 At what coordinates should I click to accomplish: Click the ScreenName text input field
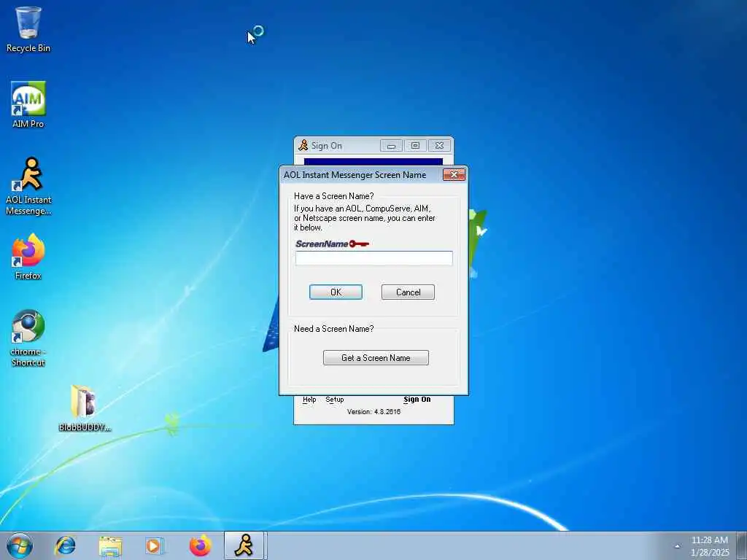point(374,258)
